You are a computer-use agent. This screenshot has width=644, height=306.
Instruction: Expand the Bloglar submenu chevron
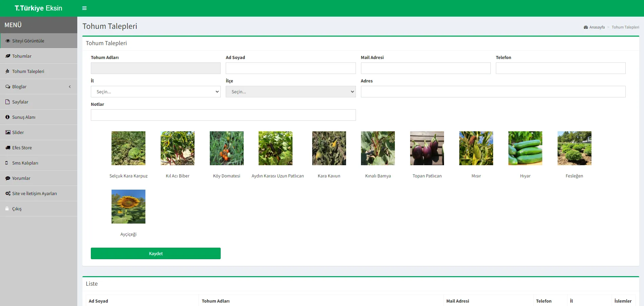tap(70, 87)
